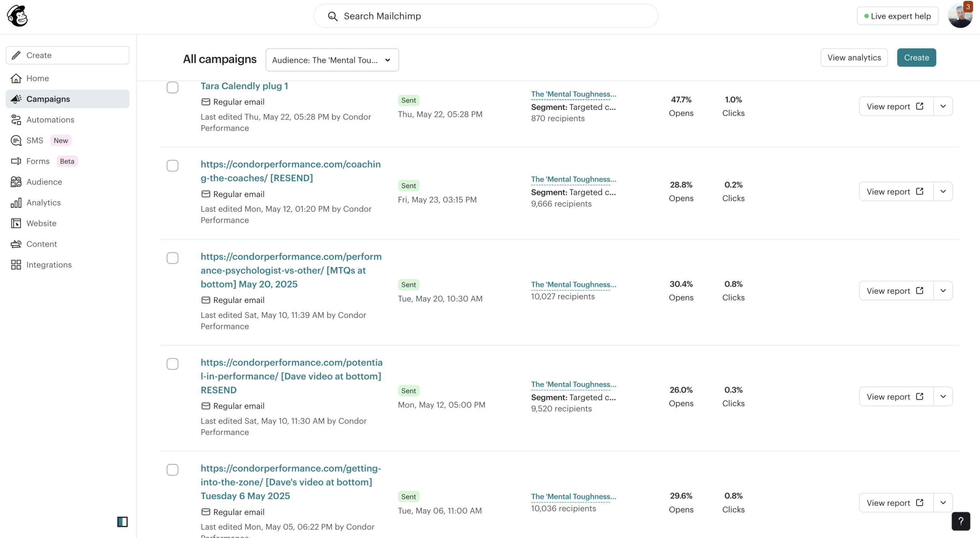
Task: Click the Analytics bar chart icon
Action: pyautogui.click(x=16, y=203)
